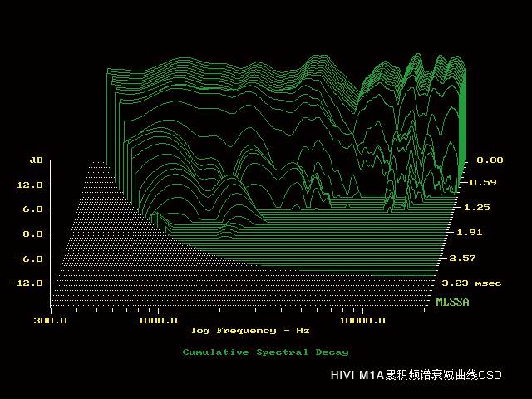Click the green MLSSA logo text
Screen dimensions: 532x399
tap(452, 302)
